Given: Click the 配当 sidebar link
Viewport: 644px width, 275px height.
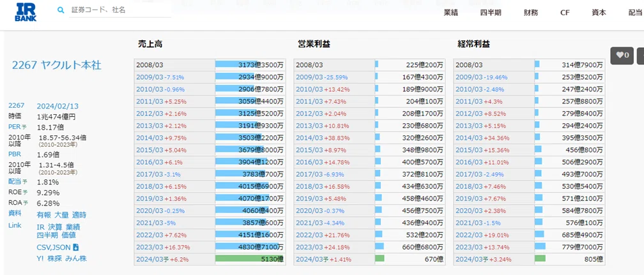Looking at the screenshot, I should [x=14, y=181].
